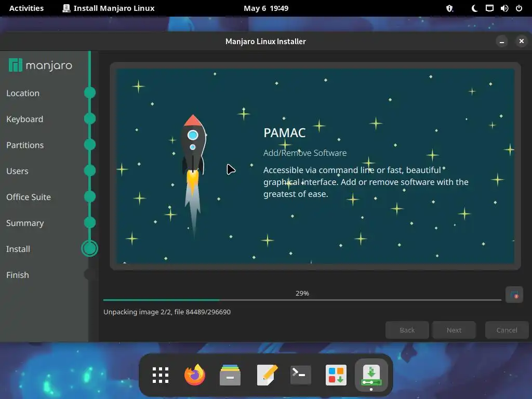Select the Install step
532x399 pixels.
[x=18, y=249]
